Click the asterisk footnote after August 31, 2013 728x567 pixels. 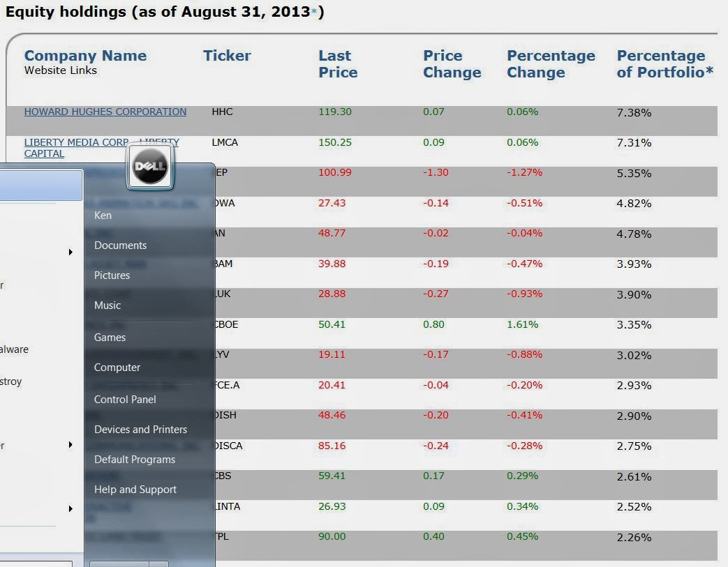click(x=314, y=13)
